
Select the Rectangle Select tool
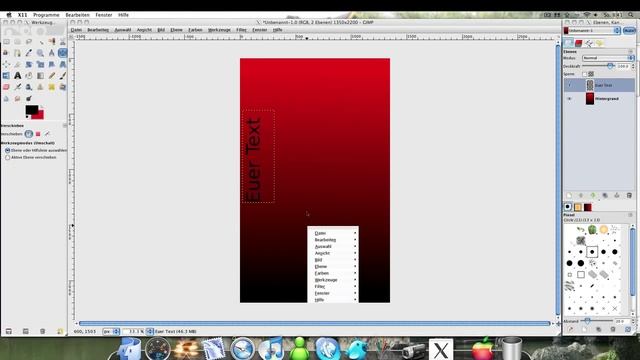tap(6, 42)
